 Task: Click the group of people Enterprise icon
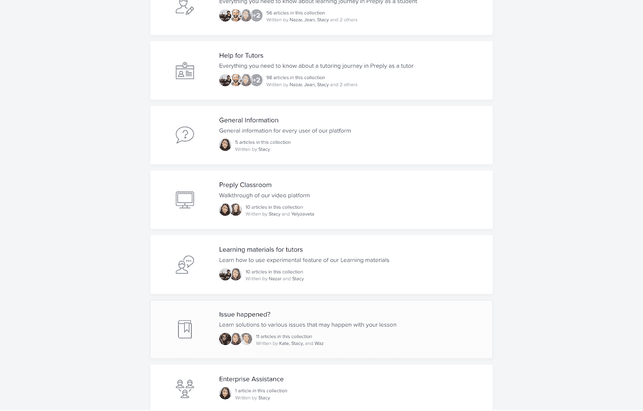185,389
